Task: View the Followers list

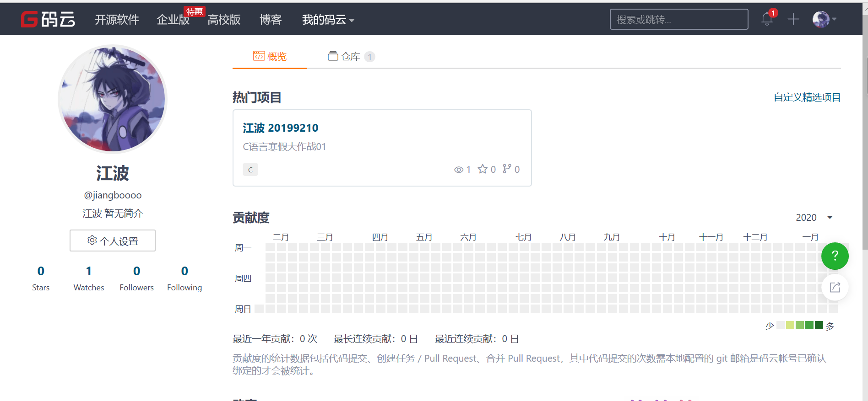Action: [137, 278]
